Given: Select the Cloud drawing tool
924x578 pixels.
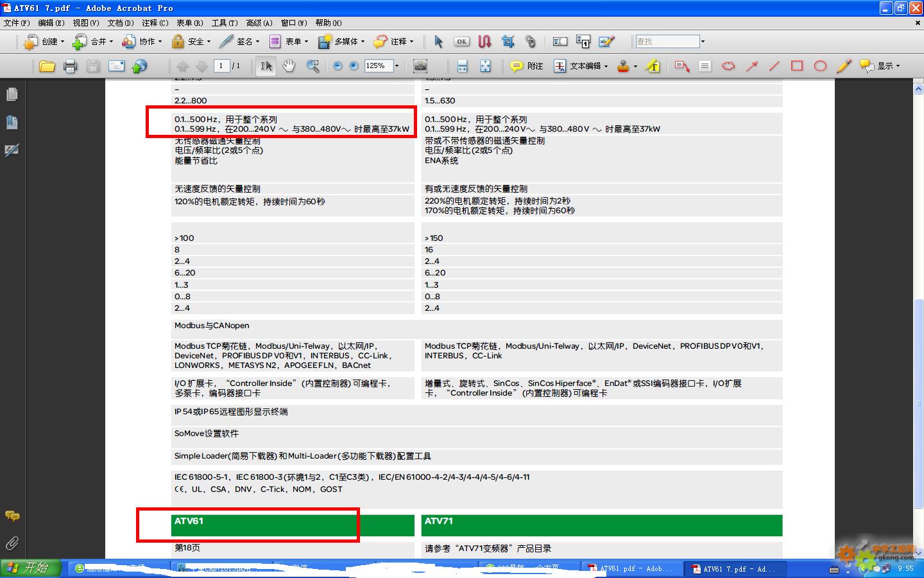Looking at the screenshot, I should tap(728, 66).
